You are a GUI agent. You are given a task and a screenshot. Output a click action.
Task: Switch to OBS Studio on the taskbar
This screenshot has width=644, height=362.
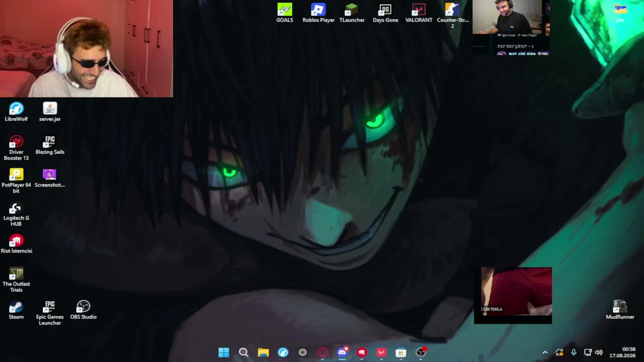pos(421,352)
